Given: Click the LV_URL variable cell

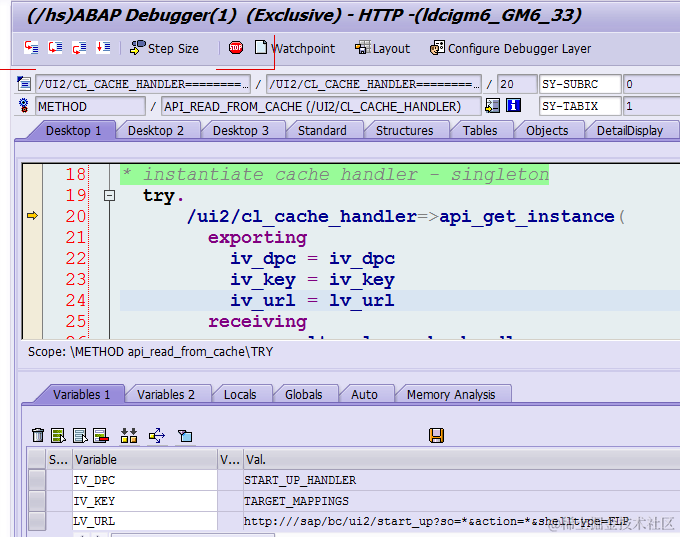Looking at the screenshot, I should (x=145, y=521).
